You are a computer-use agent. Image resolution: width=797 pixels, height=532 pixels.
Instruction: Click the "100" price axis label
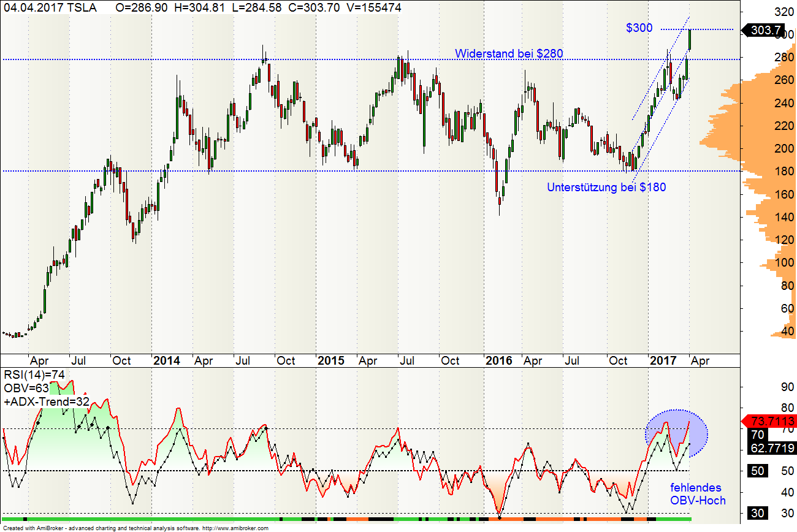(x=784, y=262)
